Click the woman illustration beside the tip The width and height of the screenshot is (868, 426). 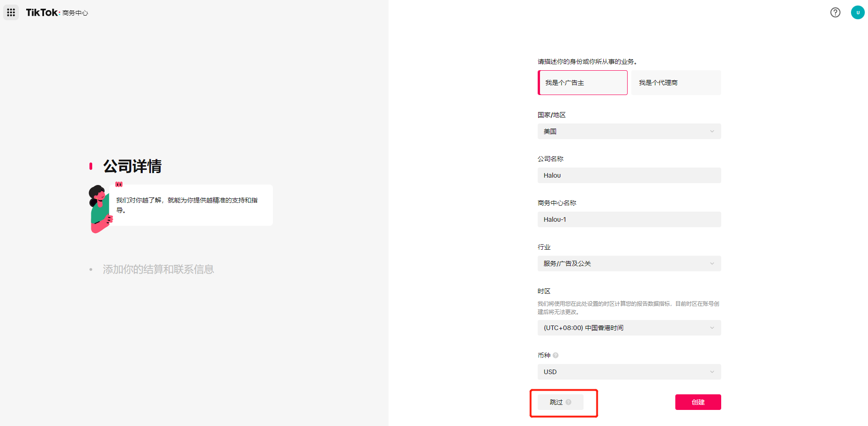(100, 209)
